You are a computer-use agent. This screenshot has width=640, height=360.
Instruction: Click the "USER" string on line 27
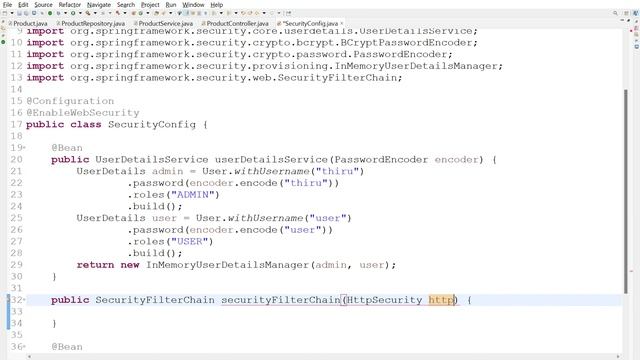click(190, 242)
